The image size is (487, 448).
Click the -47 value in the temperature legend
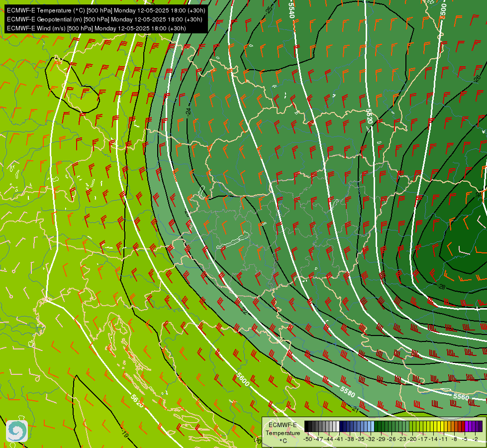(x=319, y=439)
